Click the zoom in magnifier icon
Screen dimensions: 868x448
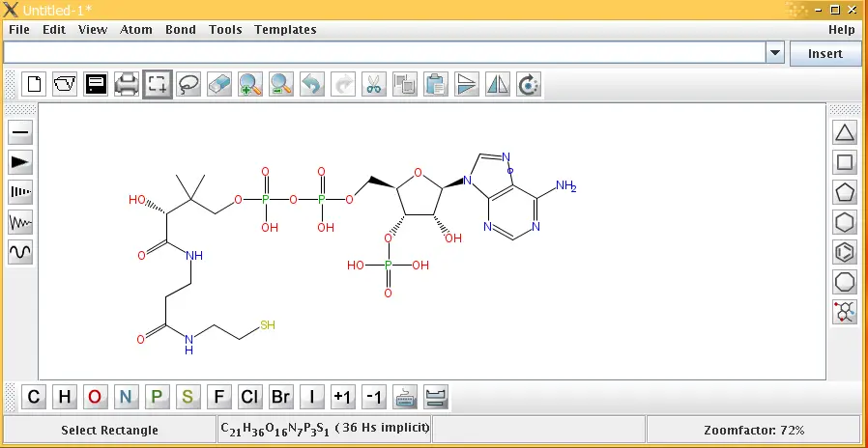[x=250, y=85]
